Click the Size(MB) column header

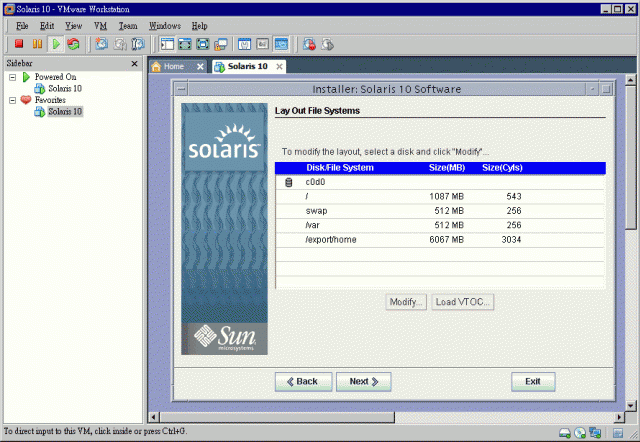447,168
